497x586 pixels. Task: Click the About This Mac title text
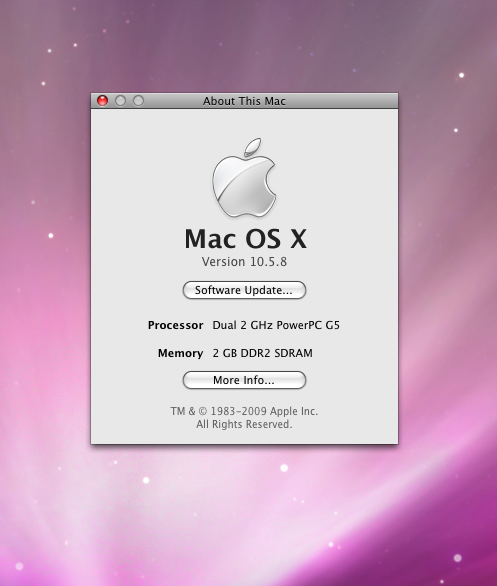click(244, 101)
